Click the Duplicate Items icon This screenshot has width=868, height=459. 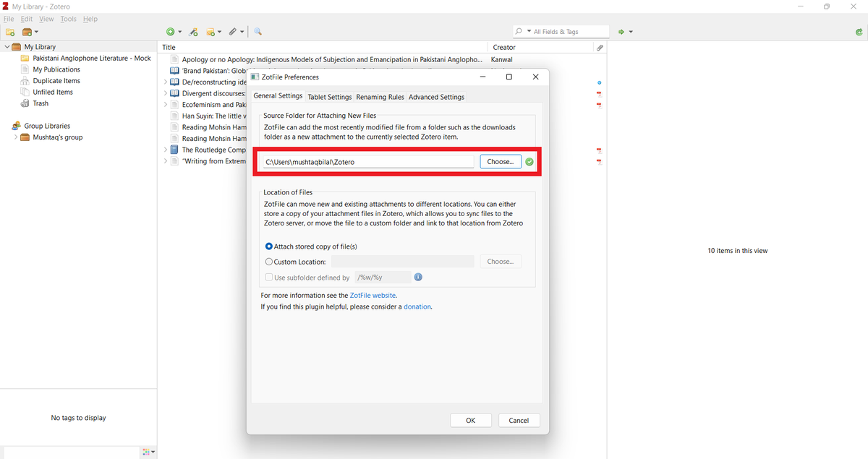coord(25,81)
